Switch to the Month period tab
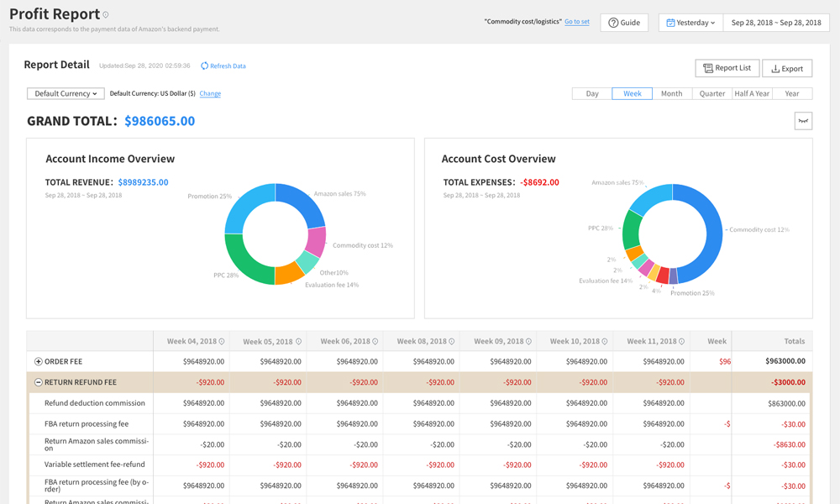840x504 pixels. (671, 93)
